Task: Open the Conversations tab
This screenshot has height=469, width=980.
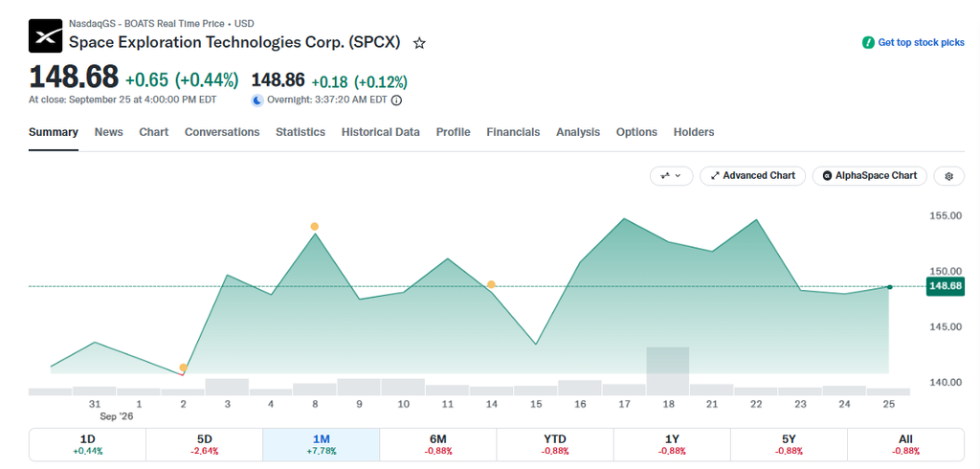Action: coord(222,132)
